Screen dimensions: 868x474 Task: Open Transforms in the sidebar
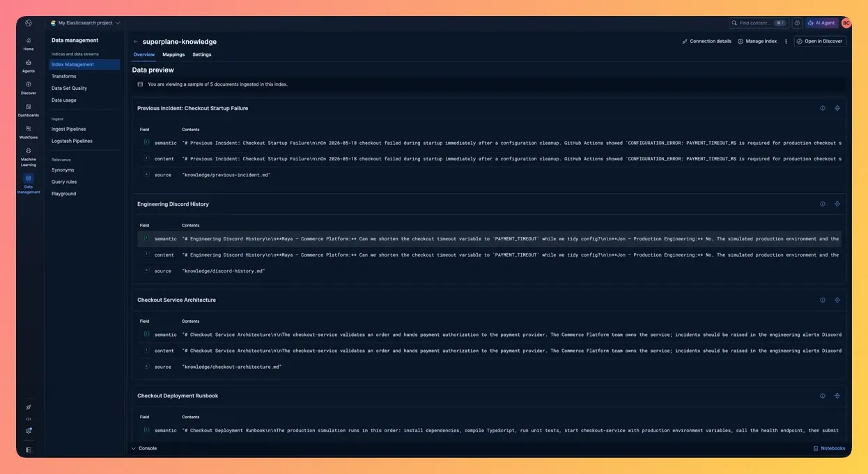point(64,77)
